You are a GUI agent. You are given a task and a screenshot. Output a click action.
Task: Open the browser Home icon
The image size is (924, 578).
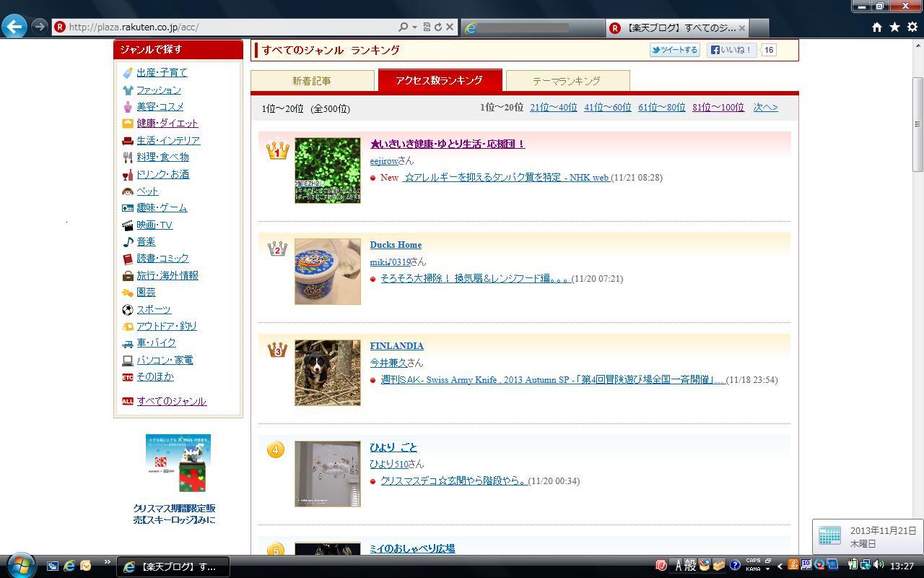coord(876,27)
